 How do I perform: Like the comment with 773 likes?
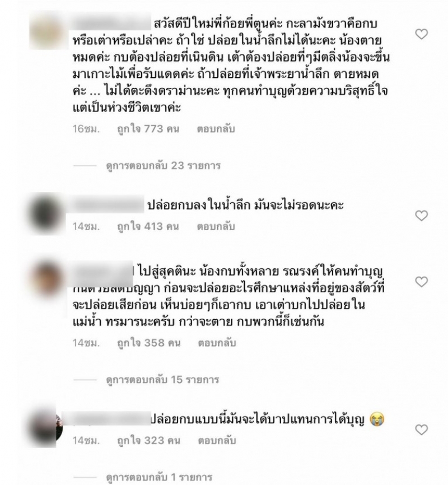click(421, 34)
